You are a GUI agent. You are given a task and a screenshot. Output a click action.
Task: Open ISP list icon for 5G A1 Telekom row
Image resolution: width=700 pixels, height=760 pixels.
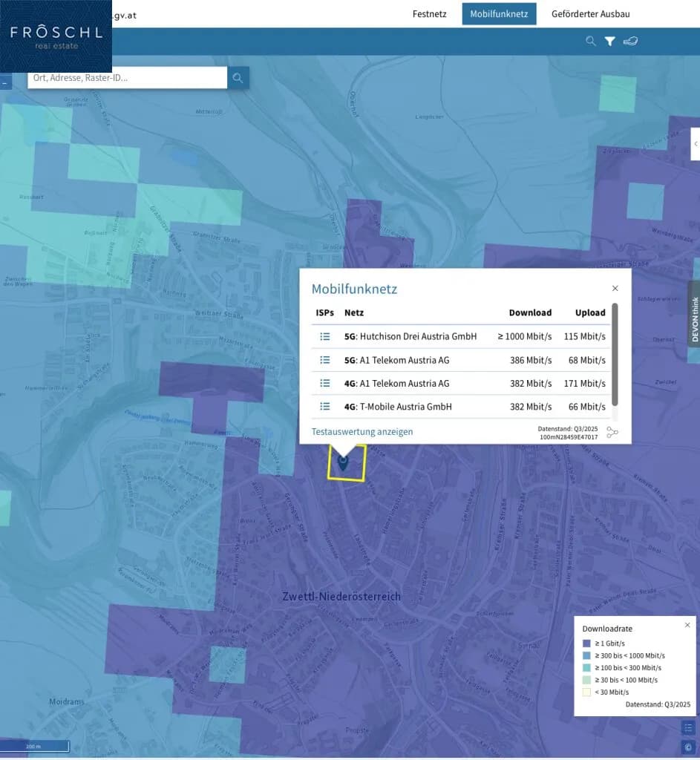tap(325, 360)
